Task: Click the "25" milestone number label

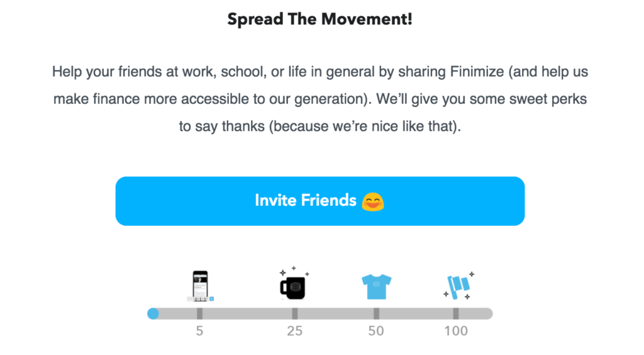Action: pyautogui.click(x=294, y=331)
